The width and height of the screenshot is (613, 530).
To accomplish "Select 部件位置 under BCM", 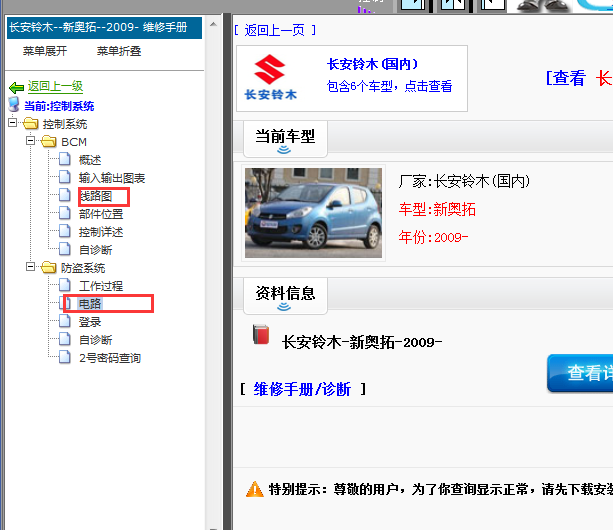I will point(101,214).
